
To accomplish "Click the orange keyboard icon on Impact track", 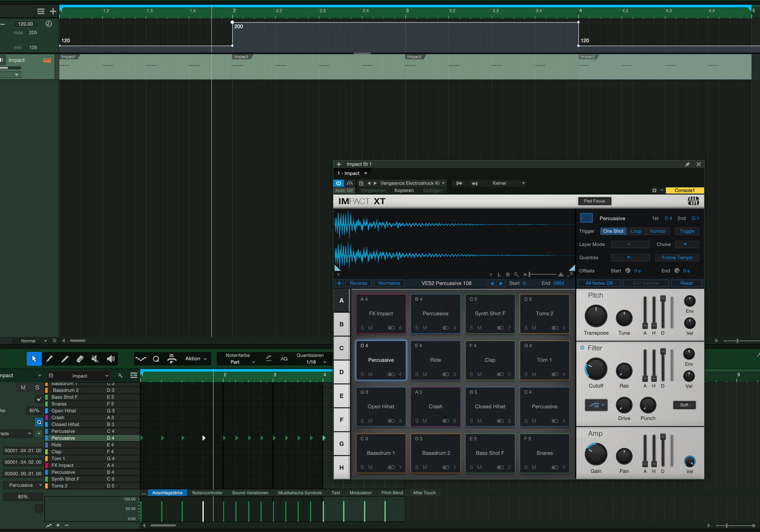I will 47,60.
